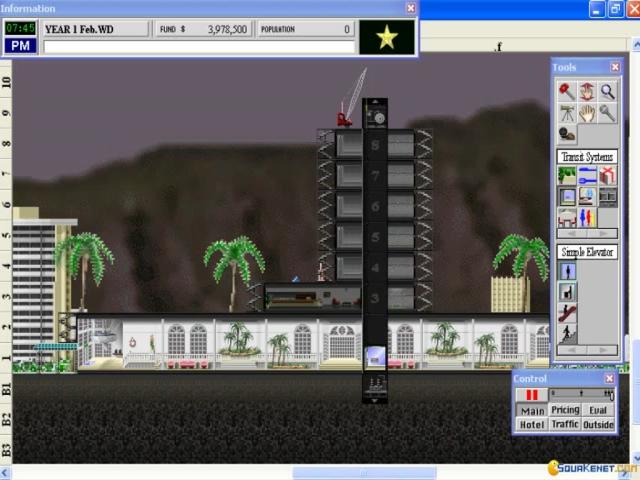
Task: Select the telescope tool
Action: pyautogui.click(x=567, y=113)
